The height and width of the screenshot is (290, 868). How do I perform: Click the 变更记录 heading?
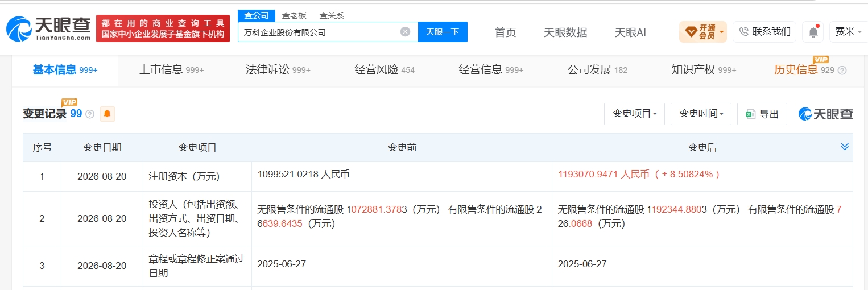click(x=44, y=114)
